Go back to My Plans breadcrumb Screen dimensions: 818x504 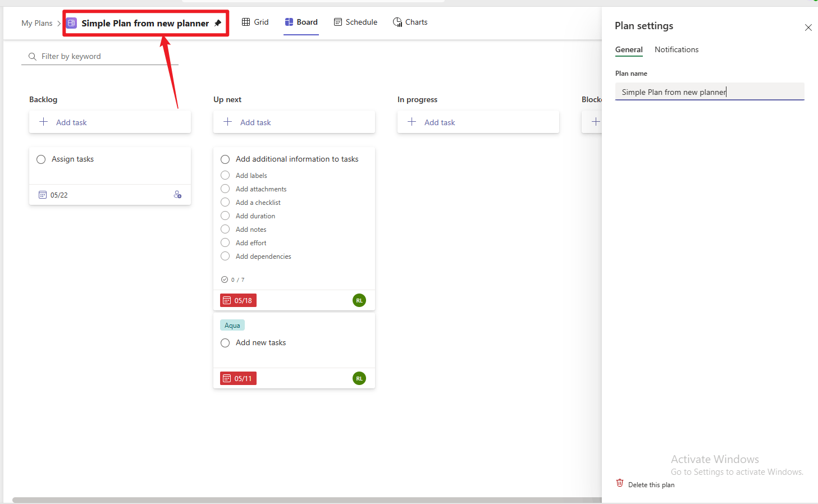(x=36, y=23)
